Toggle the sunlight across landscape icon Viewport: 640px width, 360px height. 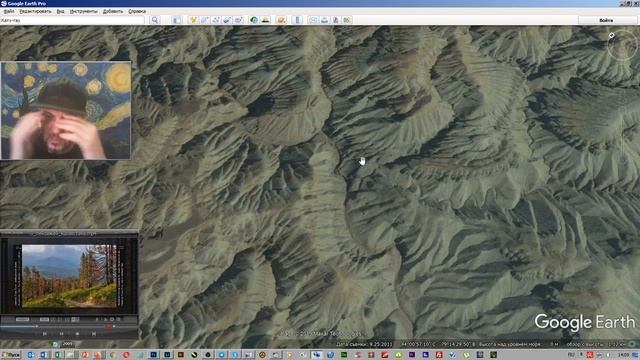tap(265, 20)
